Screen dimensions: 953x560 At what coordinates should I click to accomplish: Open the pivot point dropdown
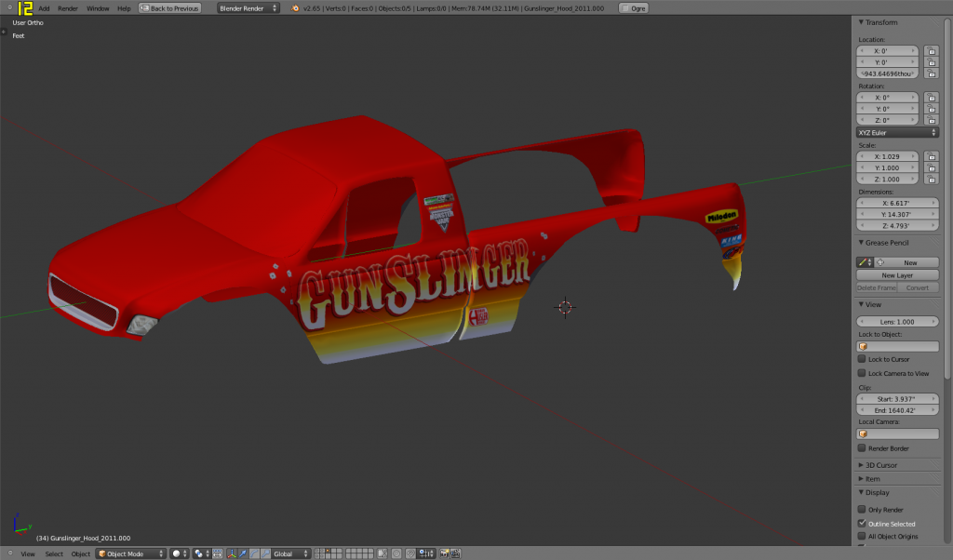[x=202, y=553]
